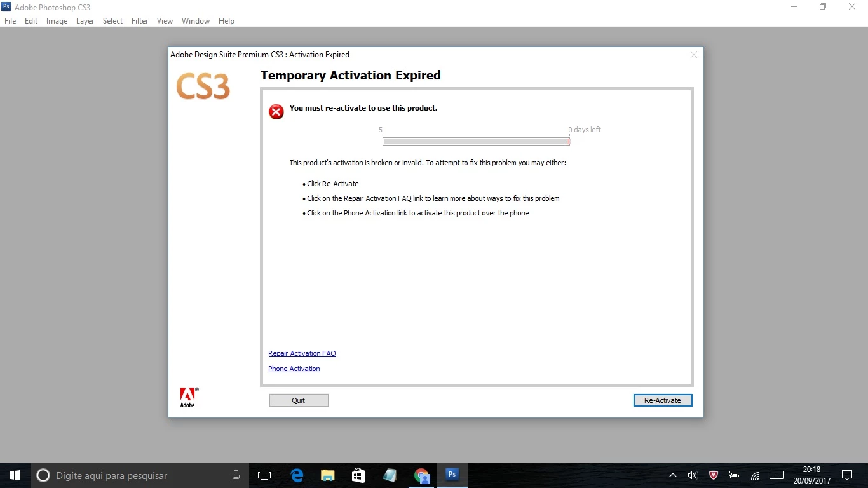Click the Quit button

tap(299, 400)
